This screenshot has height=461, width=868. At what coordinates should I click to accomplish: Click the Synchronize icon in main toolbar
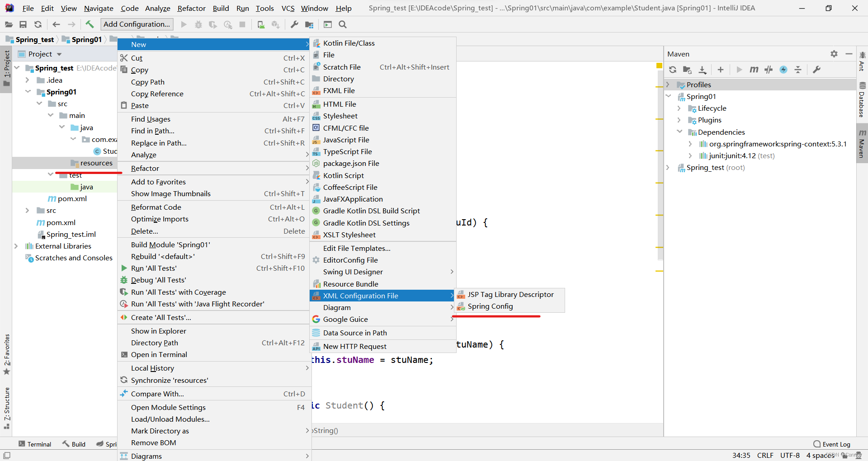(x=38, y=24)
